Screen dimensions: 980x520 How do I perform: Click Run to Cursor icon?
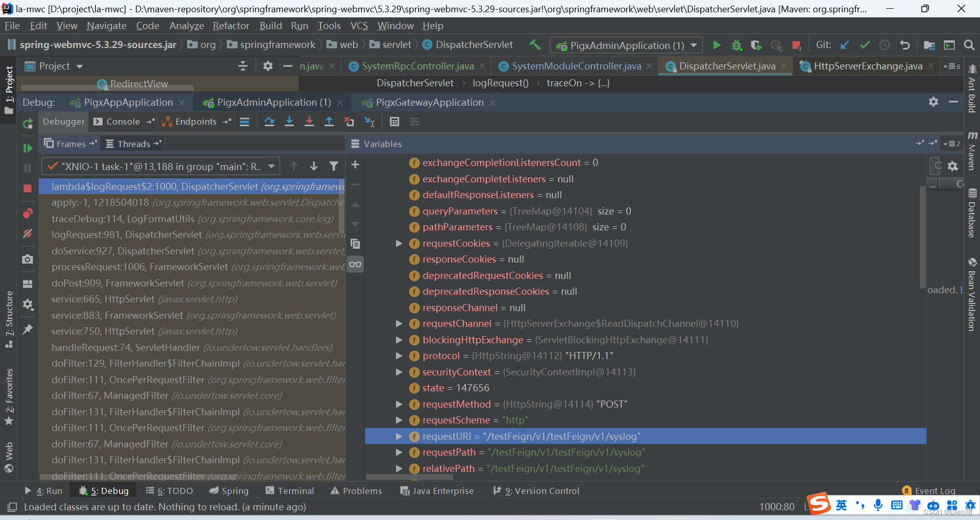[370, 122]
